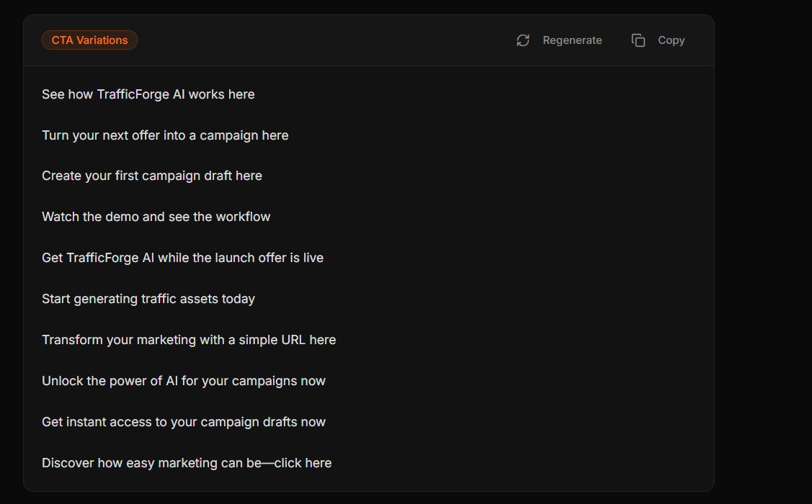The image size is (812, 504).
Task: Select "Unlock the power of AI for your campaigns now"
Action: [x=183, y=381]
